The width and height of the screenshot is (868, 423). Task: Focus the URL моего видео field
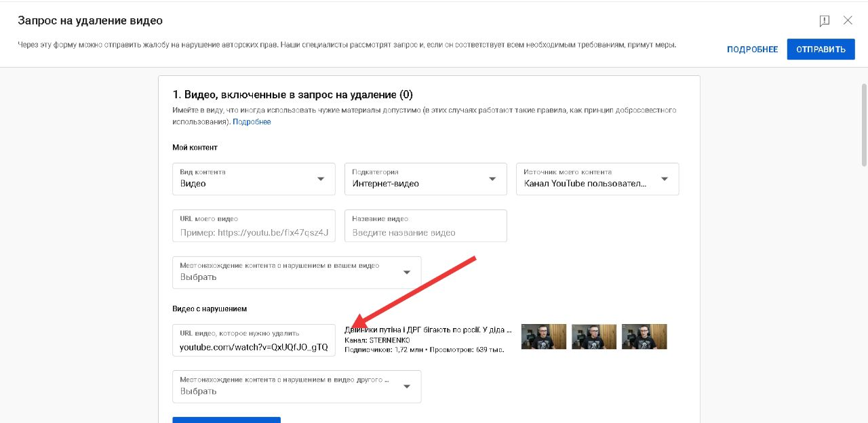click(x=254, y=226)
